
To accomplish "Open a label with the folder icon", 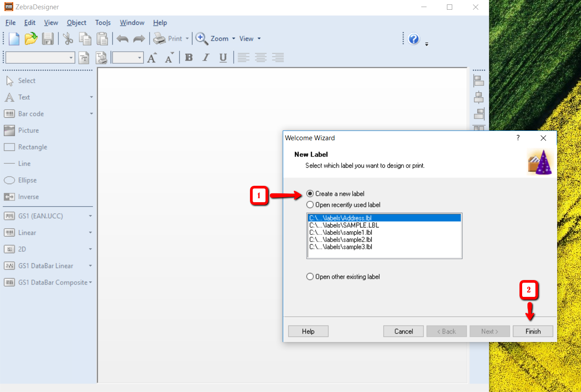I will point(31,39).
